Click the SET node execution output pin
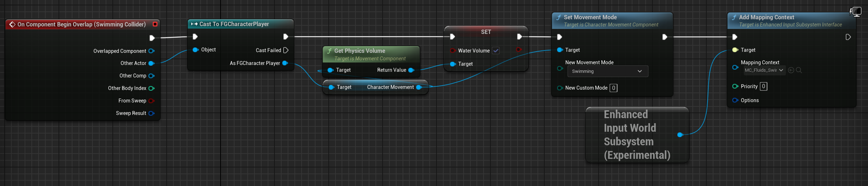Viewport: 868px width, 186px height. tap(520, 36)
